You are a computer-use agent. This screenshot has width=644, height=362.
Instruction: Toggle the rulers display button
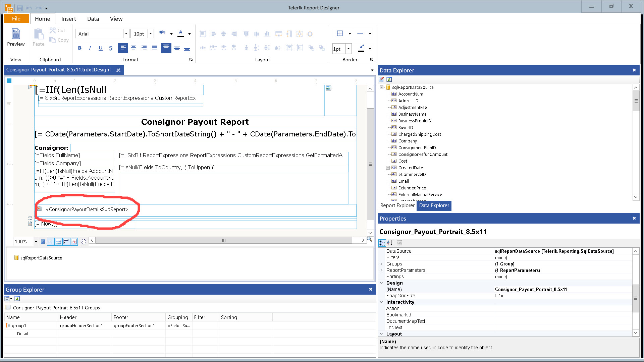66,241
